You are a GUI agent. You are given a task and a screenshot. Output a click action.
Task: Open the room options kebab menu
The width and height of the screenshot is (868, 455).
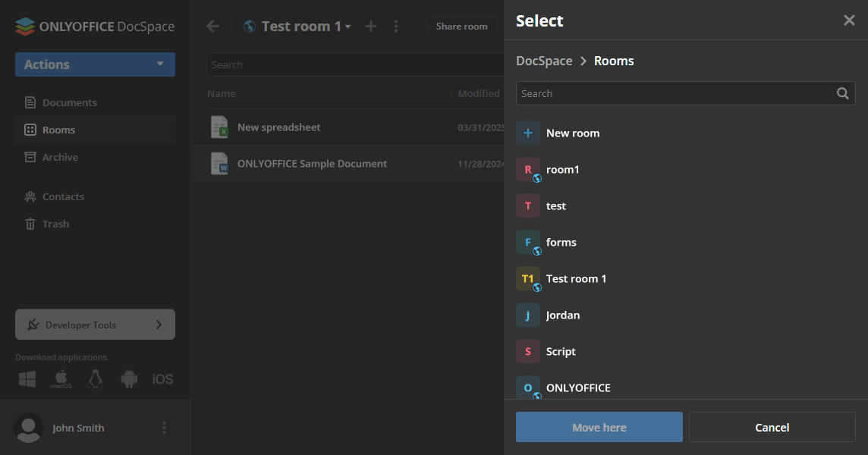click(x=396, y=26)
